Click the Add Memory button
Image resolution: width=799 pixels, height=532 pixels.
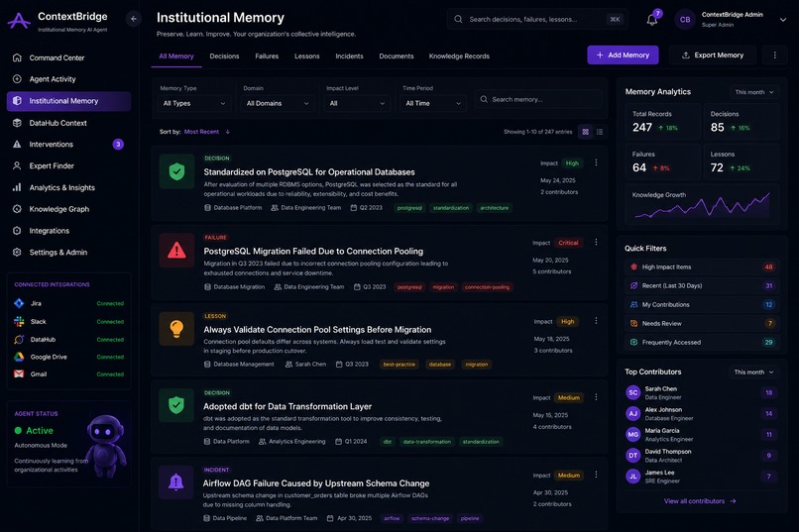pos(623,54)
